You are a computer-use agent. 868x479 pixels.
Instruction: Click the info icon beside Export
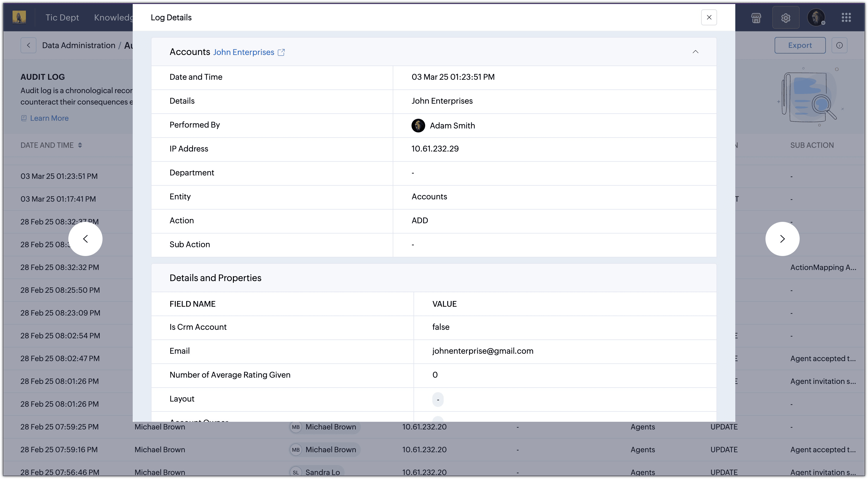(x=839, y=45)
